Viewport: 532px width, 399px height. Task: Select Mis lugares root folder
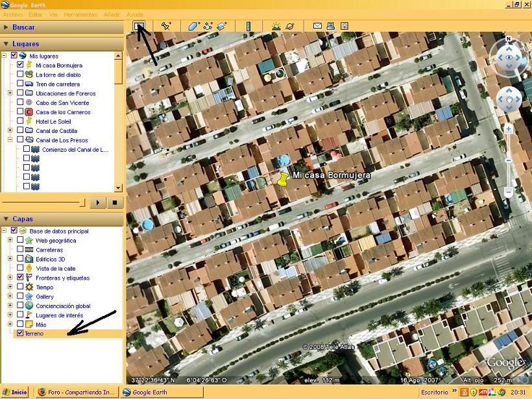click(43, 56)
